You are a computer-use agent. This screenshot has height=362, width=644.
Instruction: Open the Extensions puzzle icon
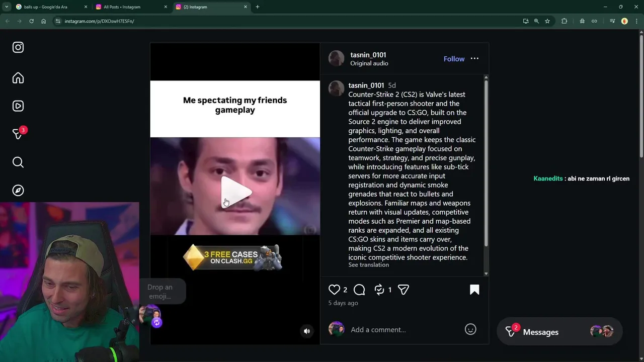564,21
